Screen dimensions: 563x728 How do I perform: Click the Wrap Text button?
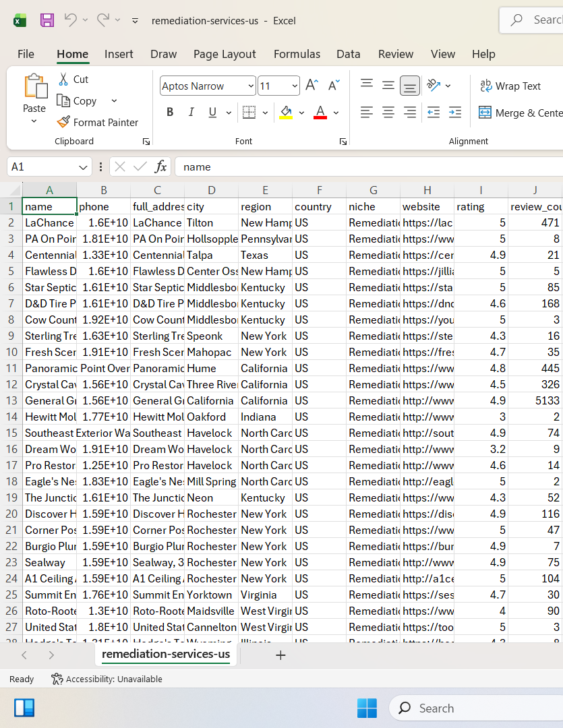[510, 86]
